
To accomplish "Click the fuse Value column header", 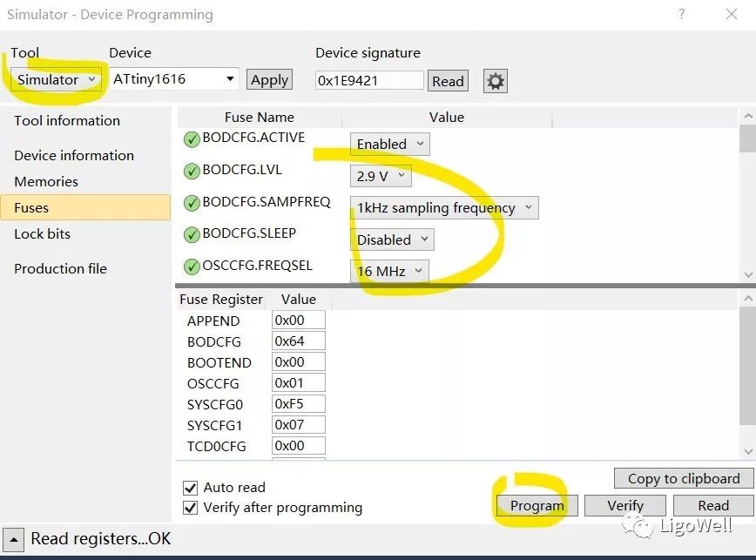I will [447, 118].
